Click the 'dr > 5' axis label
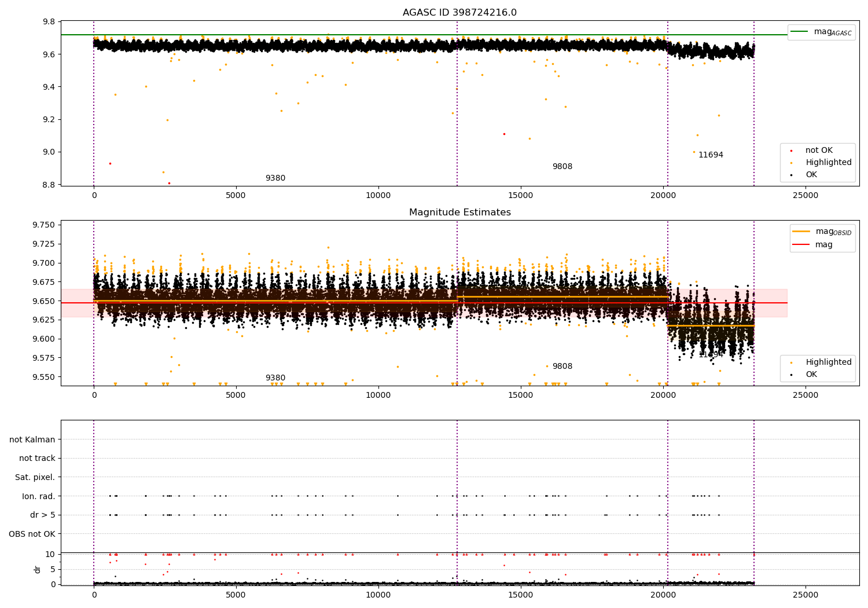This screenshot has width=868, height=608. coord(42,515)
